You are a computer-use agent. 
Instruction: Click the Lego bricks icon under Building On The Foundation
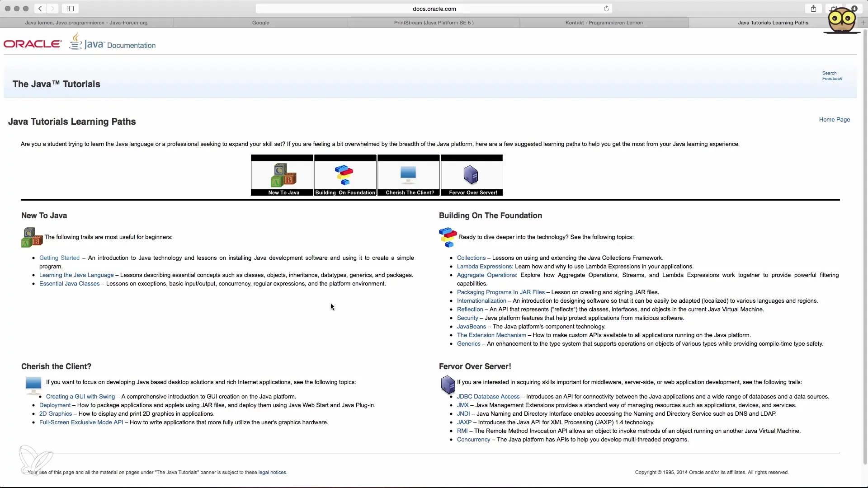point(448,237)
